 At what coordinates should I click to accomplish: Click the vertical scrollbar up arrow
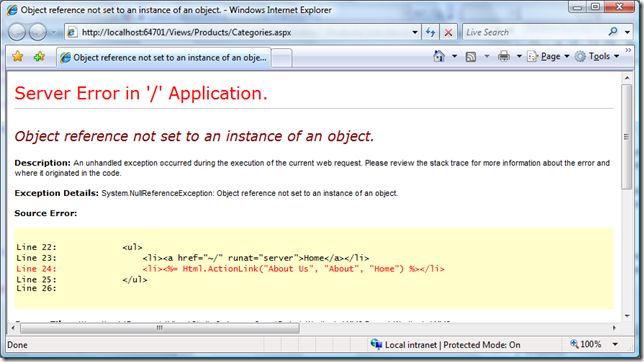click(x=627, y=78)
